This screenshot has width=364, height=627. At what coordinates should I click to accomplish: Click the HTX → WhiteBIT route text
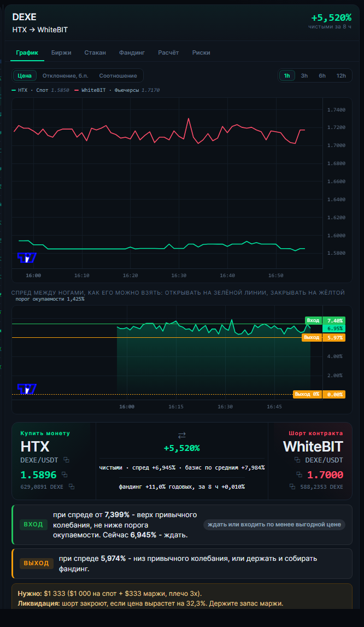pyautogui.click(x=40, y=30)
